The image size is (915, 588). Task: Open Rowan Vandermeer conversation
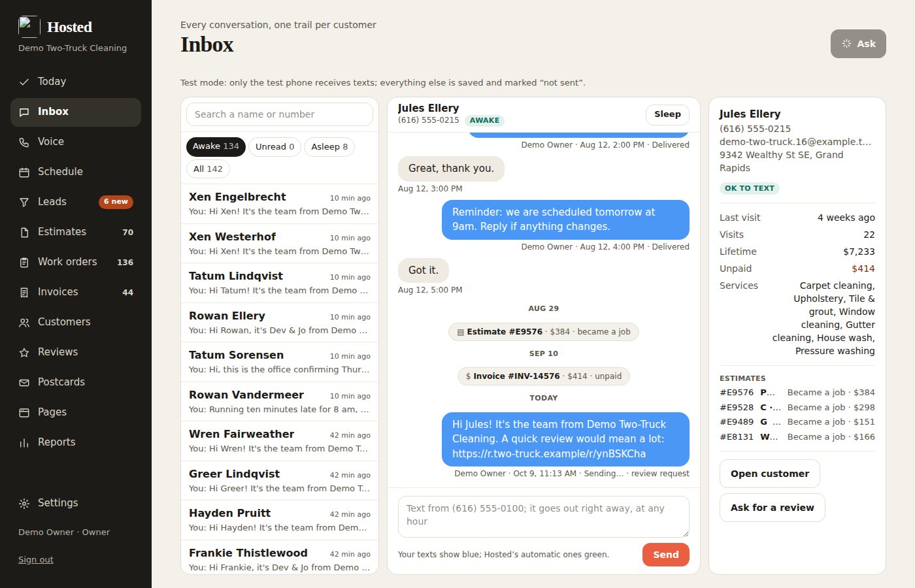tap(280, 402)
